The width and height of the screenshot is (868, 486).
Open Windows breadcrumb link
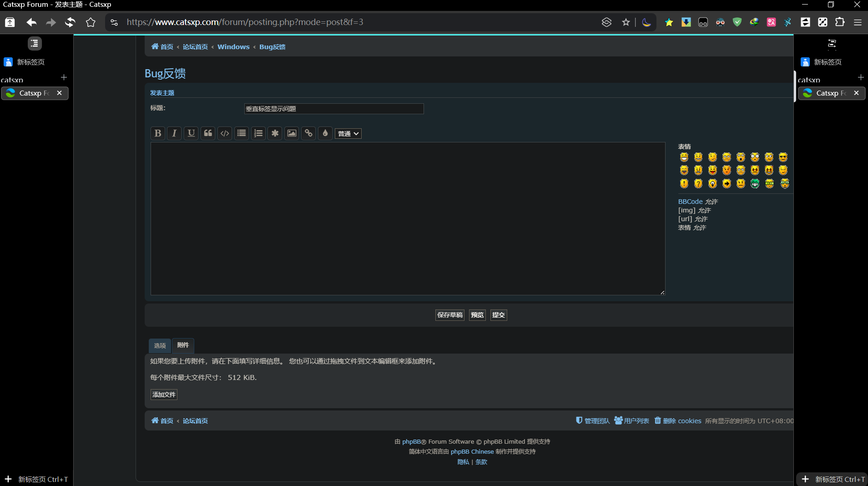[x=233, y=47]
